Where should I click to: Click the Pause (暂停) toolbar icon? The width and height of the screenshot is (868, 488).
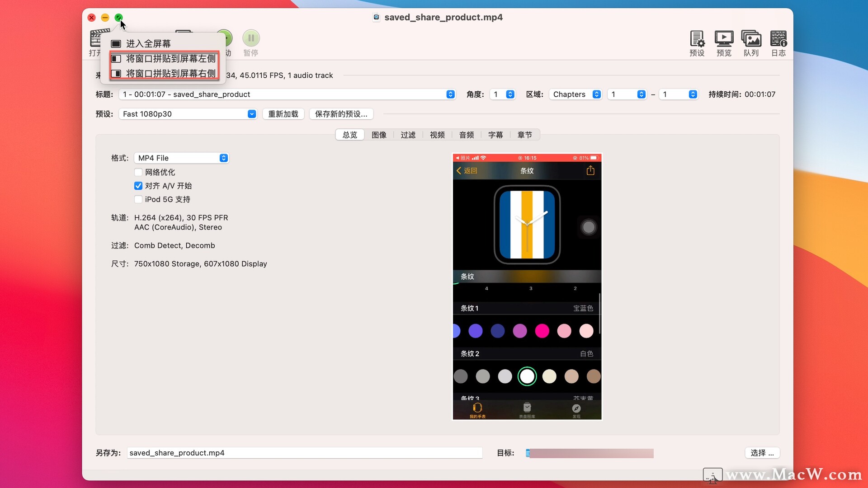[251, 38]
